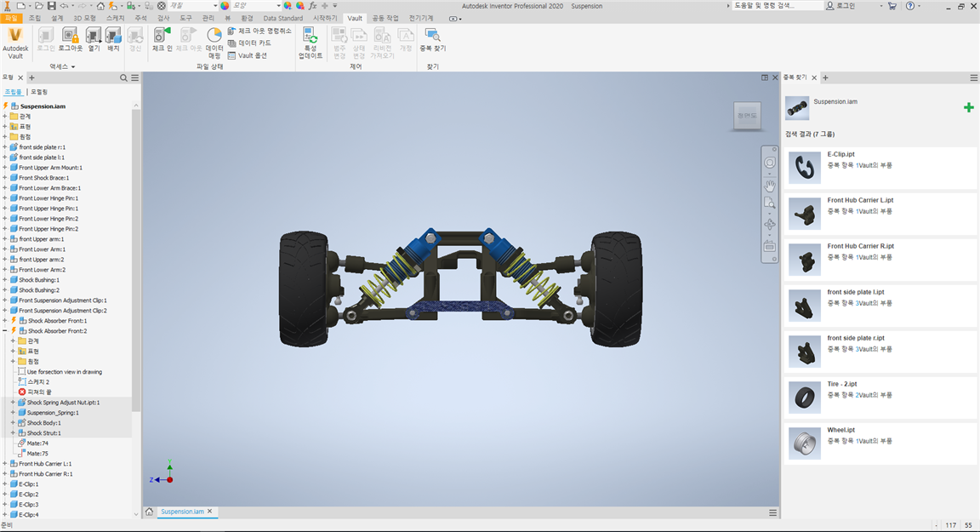Open the 액세스 panel dropdown arrow
This screenshot has width=980, height=532.
pyautogui.click(x=73, y=67)
